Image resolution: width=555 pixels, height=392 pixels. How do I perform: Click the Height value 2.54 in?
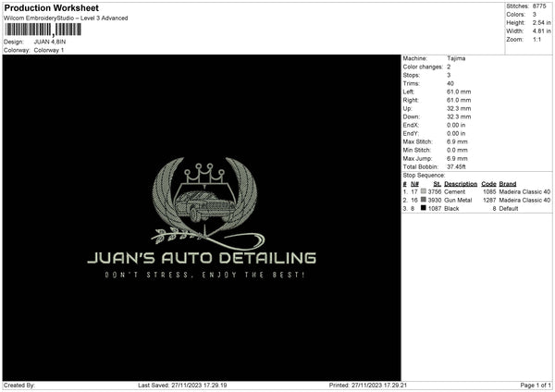[x=541, y=22]
